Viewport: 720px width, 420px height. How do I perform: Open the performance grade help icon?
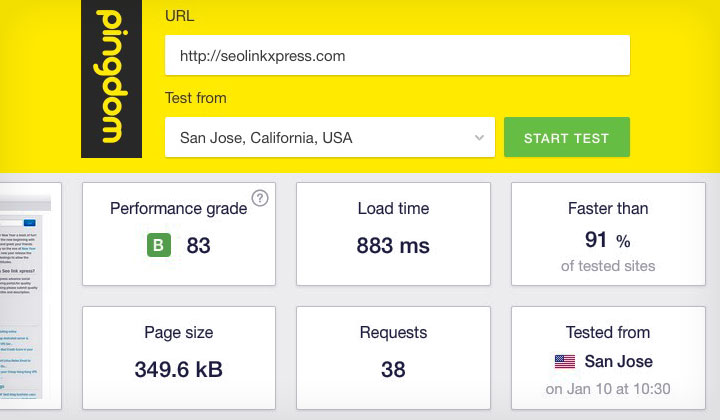pyautogui.click(x=260, y=198)
